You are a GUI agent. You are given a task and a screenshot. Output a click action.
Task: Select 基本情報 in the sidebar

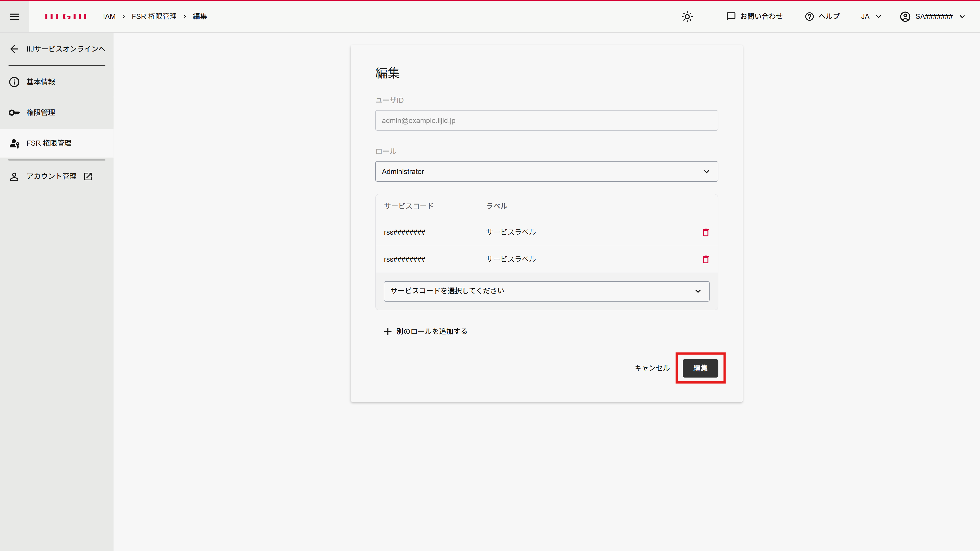click(41, 82)
